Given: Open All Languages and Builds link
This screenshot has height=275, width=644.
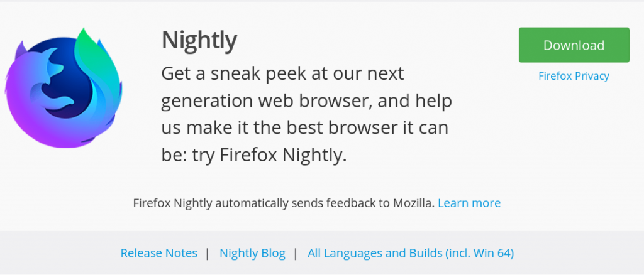Looking at the screenshot, I should pyautogui.click(x=411, y=253).
